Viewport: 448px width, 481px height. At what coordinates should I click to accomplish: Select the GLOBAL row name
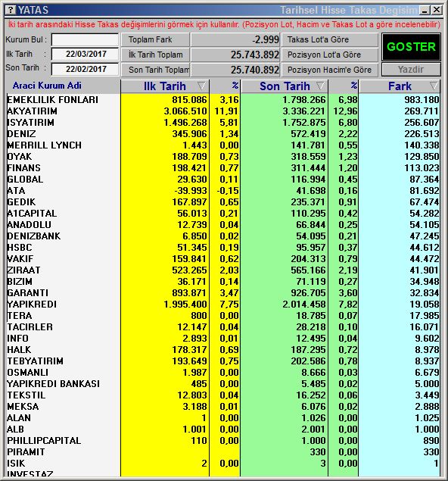25,180
